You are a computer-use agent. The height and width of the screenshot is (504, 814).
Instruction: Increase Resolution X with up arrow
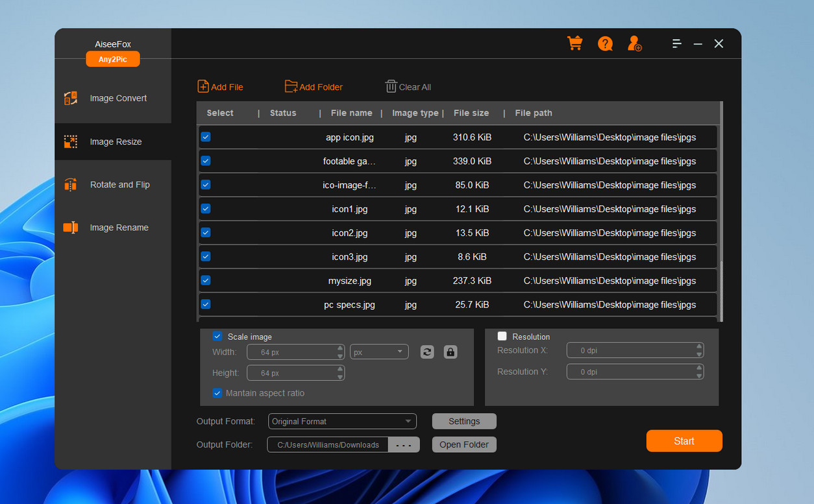(x=699, y=347)
